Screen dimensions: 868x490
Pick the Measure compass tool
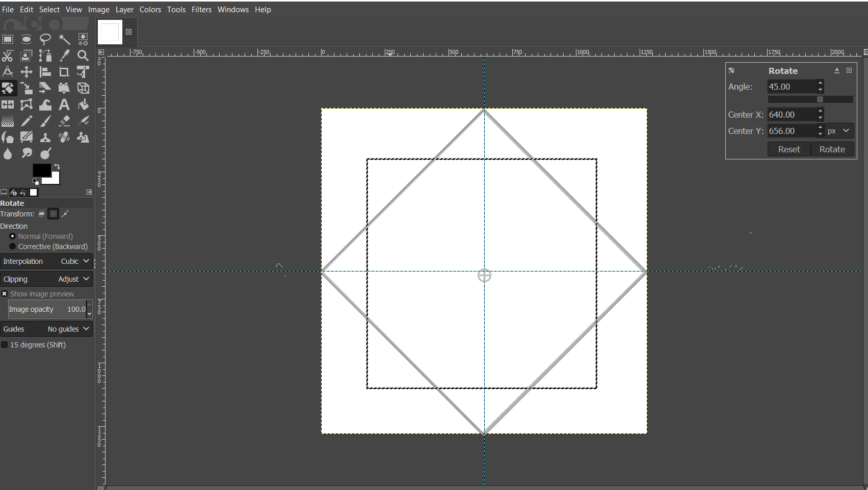tap(8, 72)
